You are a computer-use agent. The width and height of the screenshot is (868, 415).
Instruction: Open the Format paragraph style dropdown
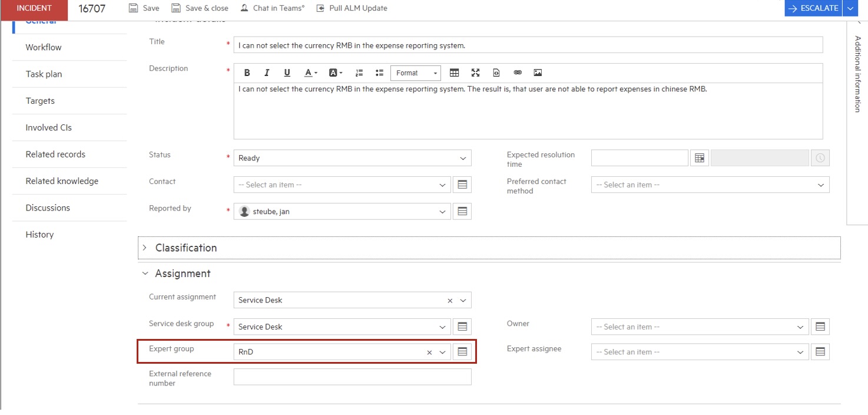416,73
